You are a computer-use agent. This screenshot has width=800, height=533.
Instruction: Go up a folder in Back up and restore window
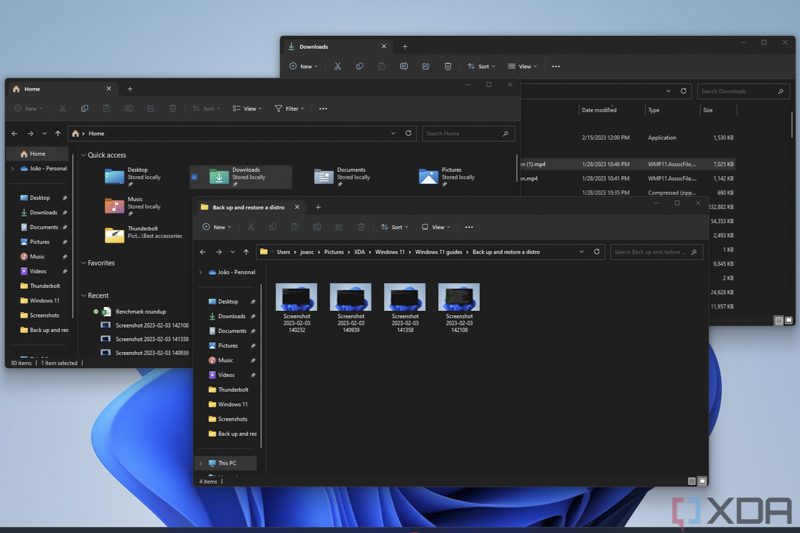tap(246, 252)
